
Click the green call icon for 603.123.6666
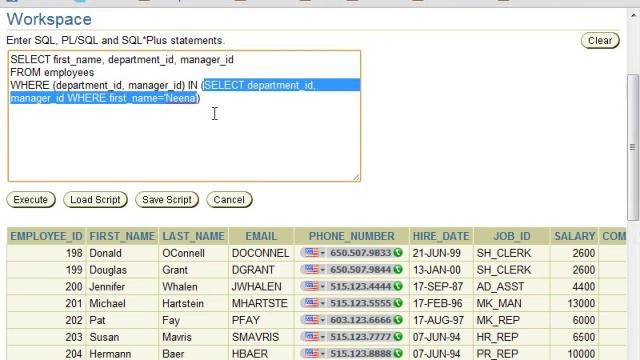click(x=398, y=320)
